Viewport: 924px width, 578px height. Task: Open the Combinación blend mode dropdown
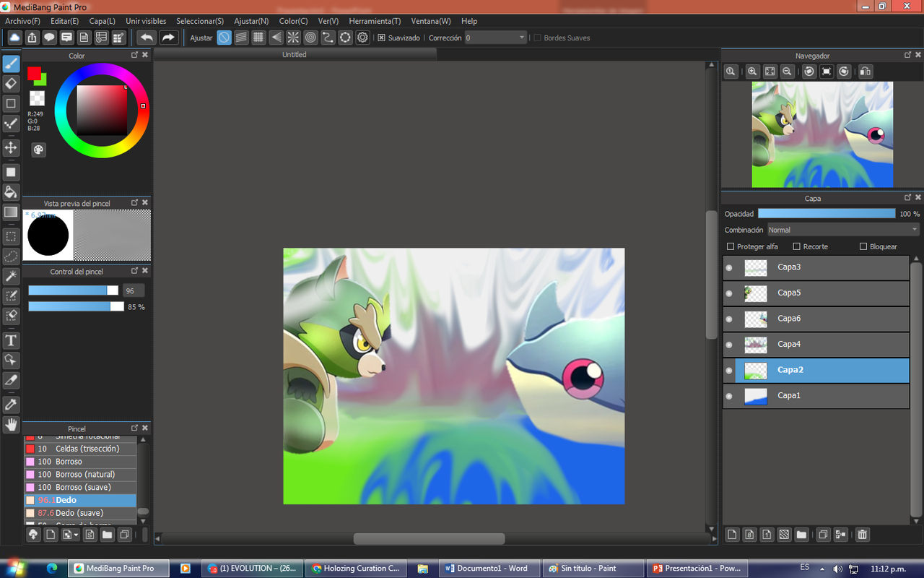pyautogui.click(x=843, y=230)
